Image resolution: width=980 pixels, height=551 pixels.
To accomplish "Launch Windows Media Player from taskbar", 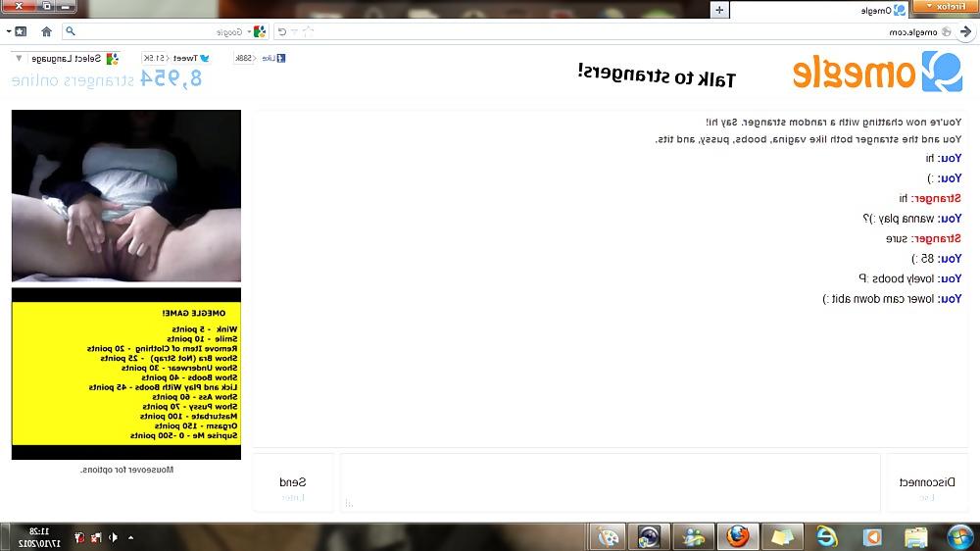I will 872,536.
